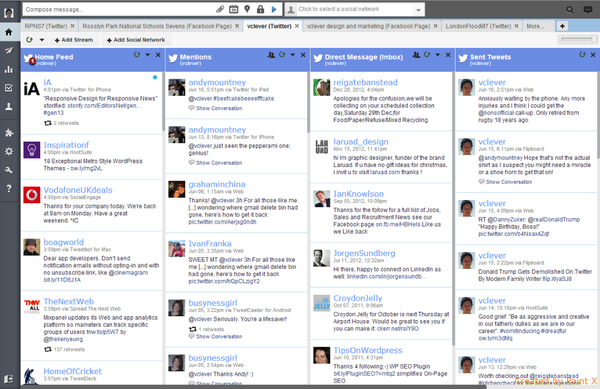The image size is (600, 389).
Task: Click the people filter icon in Mentions header
Action: [271, 55]
